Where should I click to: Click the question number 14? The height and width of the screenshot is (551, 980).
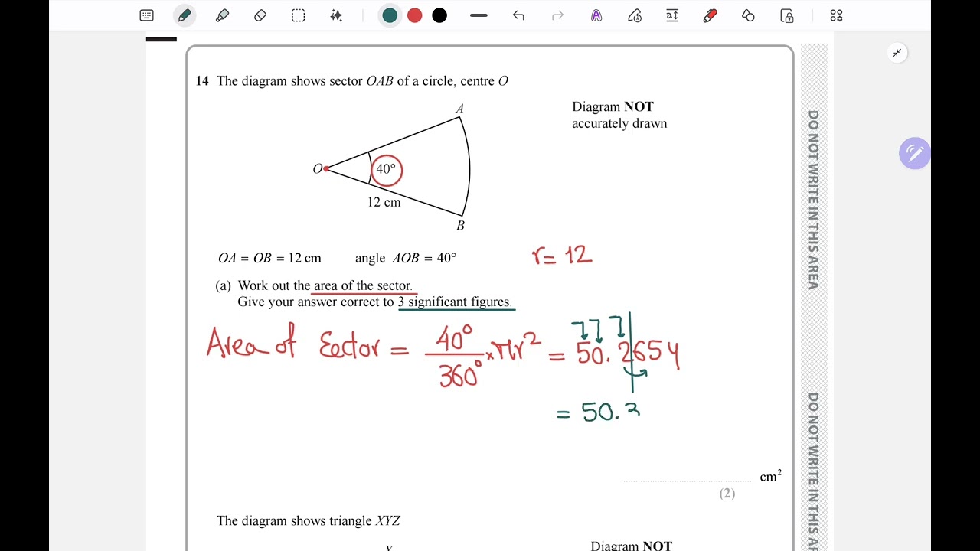202,81
